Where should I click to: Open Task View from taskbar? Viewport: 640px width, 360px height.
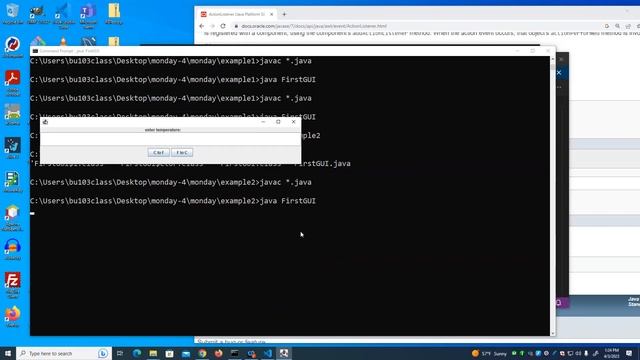[120, 353]
